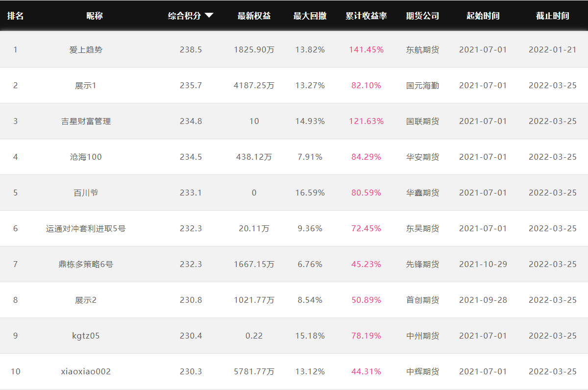Screen dimensions: 588x390
Task: Sort by 综合积分 column header
Action: pyautogui.click(x=185, y=16)
